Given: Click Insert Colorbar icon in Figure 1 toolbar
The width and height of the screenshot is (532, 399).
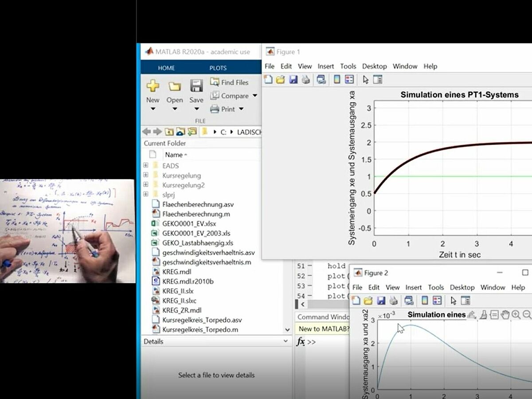Looking at the screenshot, I should coord(337,80).
